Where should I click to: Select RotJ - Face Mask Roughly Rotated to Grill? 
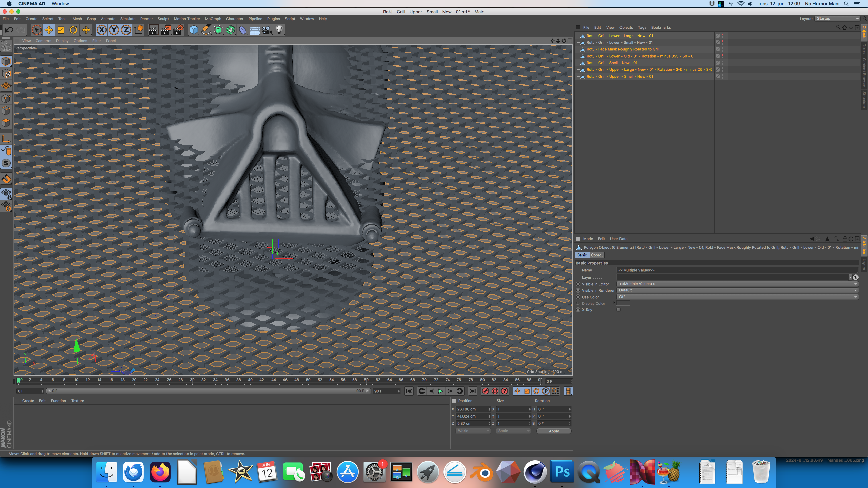(623, 49)
